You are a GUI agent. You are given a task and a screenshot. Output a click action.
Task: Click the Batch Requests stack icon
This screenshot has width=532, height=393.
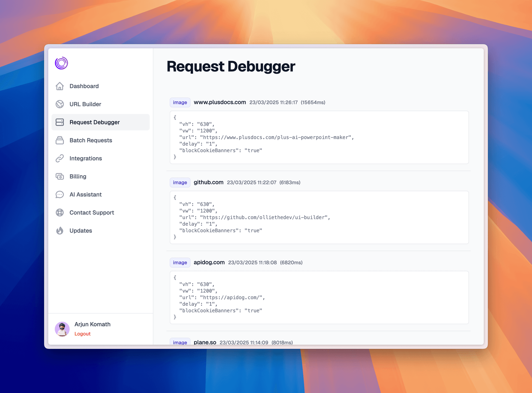[60, 140]
